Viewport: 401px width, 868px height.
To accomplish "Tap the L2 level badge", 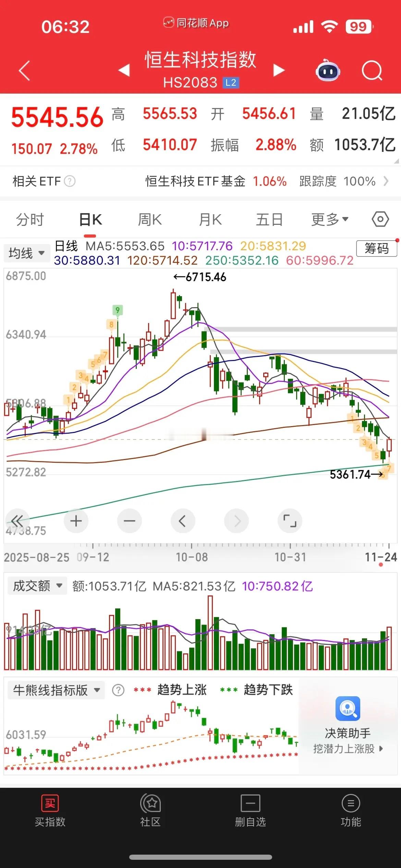I will pyautogui.click(x=231, y=83).
